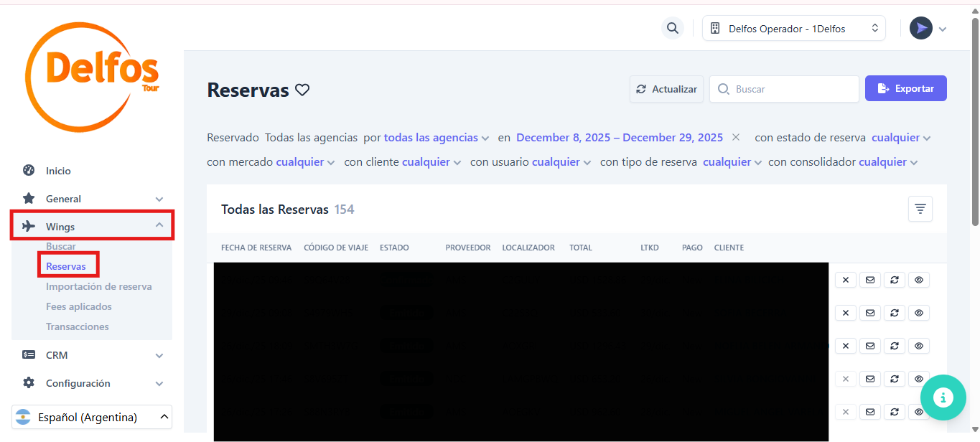
Task: Click the magnifier search icon in top bar
Action: (x=672, y=29)
